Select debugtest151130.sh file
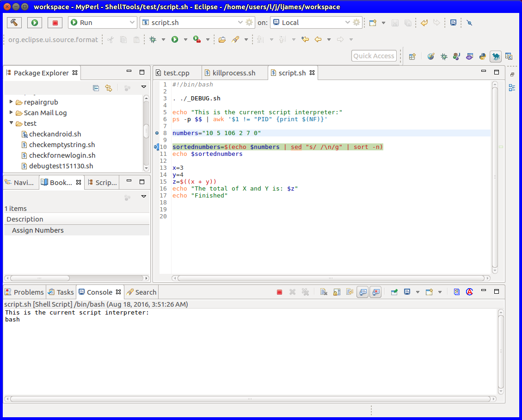The height and width of the screenshot is (420, 522). coord(61,166)
